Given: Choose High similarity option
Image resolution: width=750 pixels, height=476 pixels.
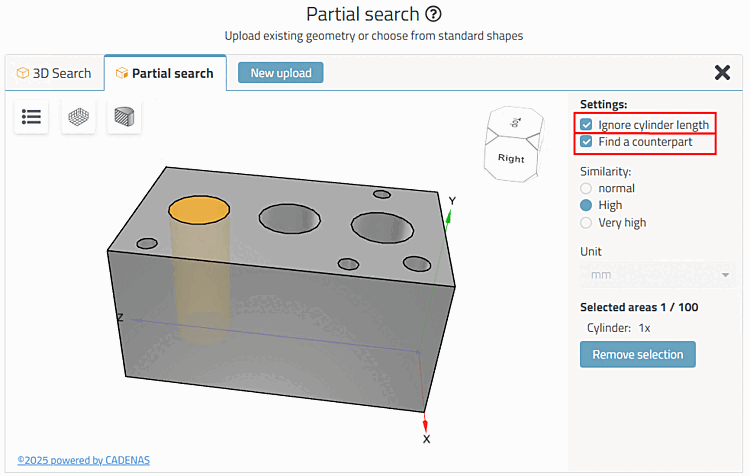Looking at the screenshot, I should click(587, 205).
